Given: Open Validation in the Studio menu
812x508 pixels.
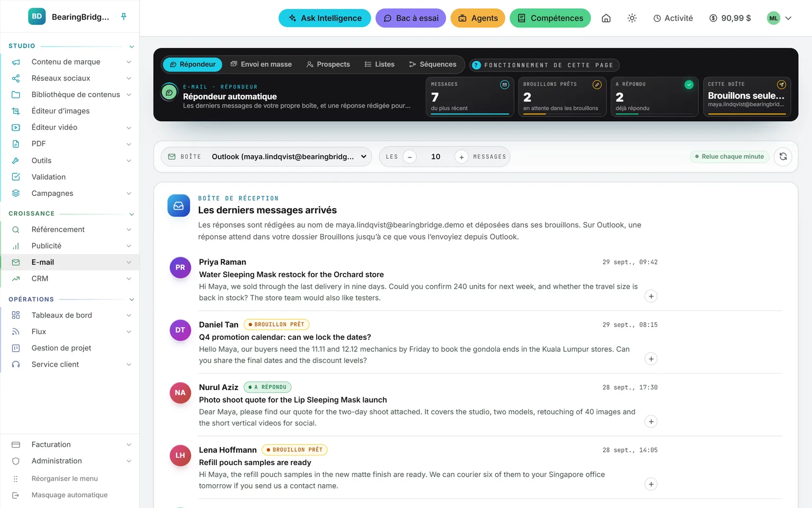Looking at the screenshot, I should 71,177.
